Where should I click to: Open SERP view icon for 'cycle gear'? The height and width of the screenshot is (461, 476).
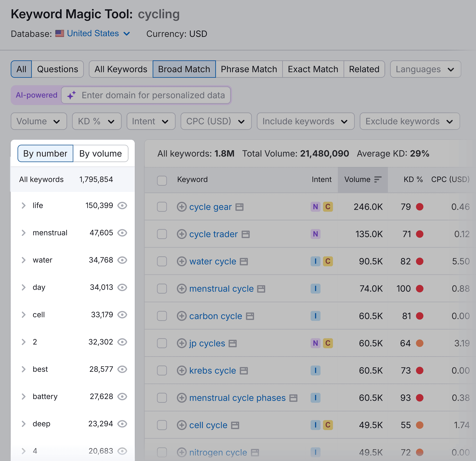240,207
